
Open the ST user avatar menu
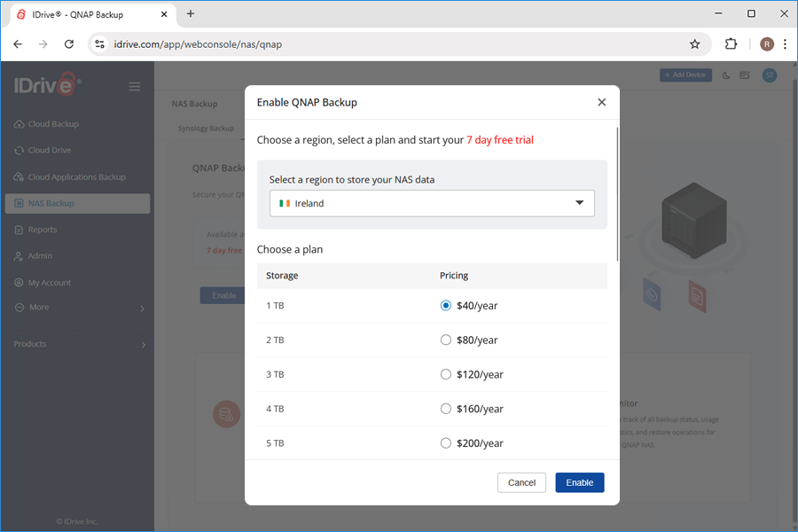click(x=770, y=75)
